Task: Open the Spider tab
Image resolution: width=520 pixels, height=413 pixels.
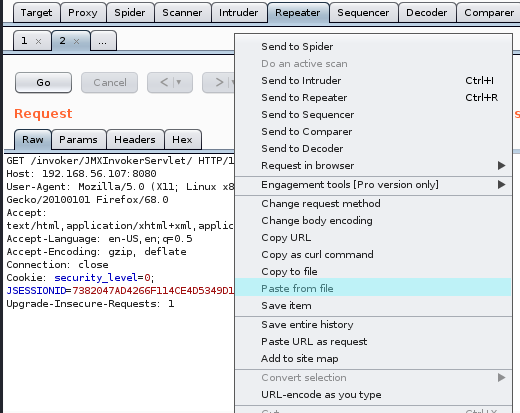Action: (130, 13)
